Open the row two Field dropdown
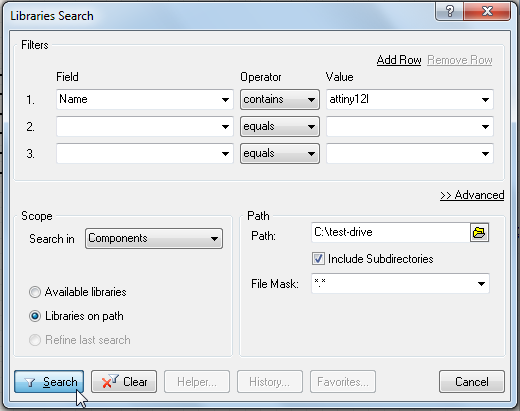Image resolution: width=520 pixels, height=411 pixels. pyautogui.click(x=145, y=127)
